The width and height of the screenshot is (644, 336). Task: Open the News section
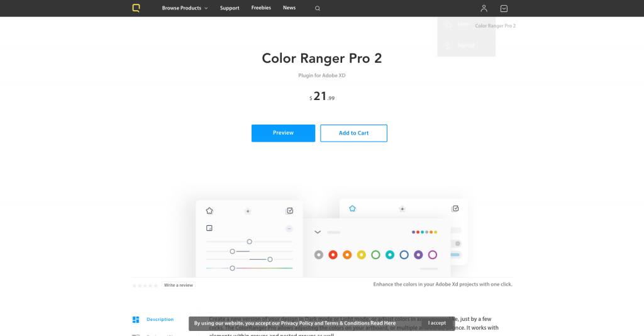click(289, 8)
